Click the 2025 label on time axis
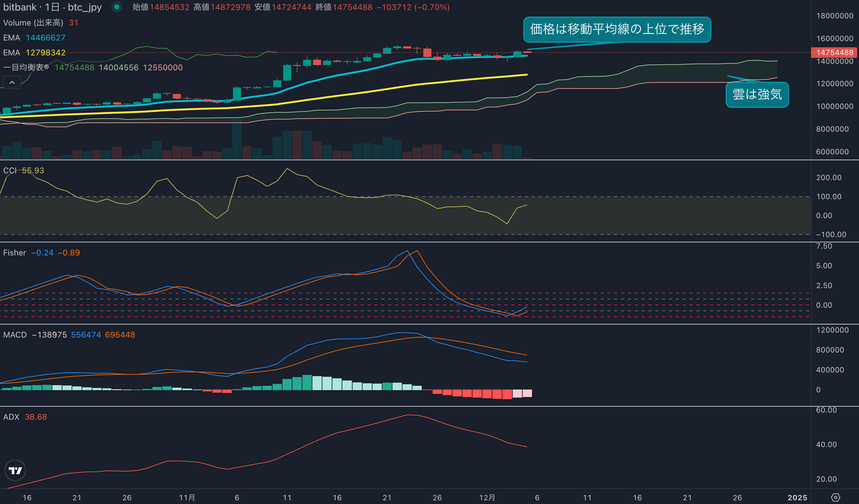This screenshot has width=859, height=504. (x=797, y=497)
